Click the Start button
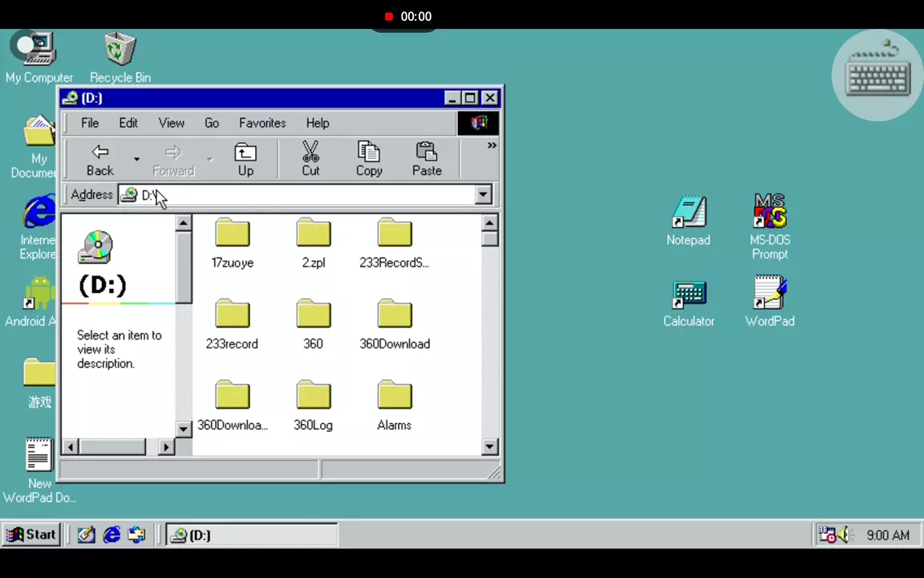This screenshot has width=924, height=578. (x=31, y=535)
